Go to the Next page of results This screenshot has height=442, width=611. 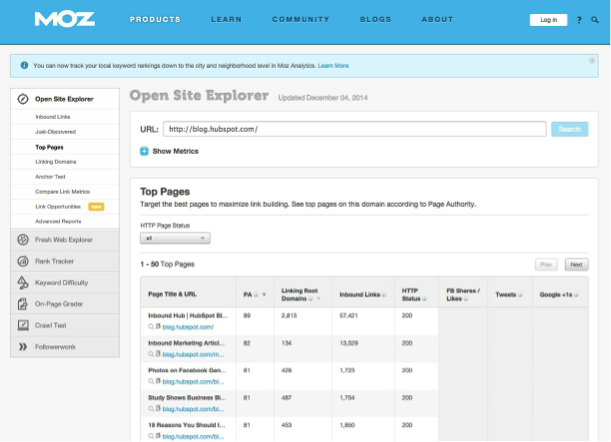coord(576,265)
